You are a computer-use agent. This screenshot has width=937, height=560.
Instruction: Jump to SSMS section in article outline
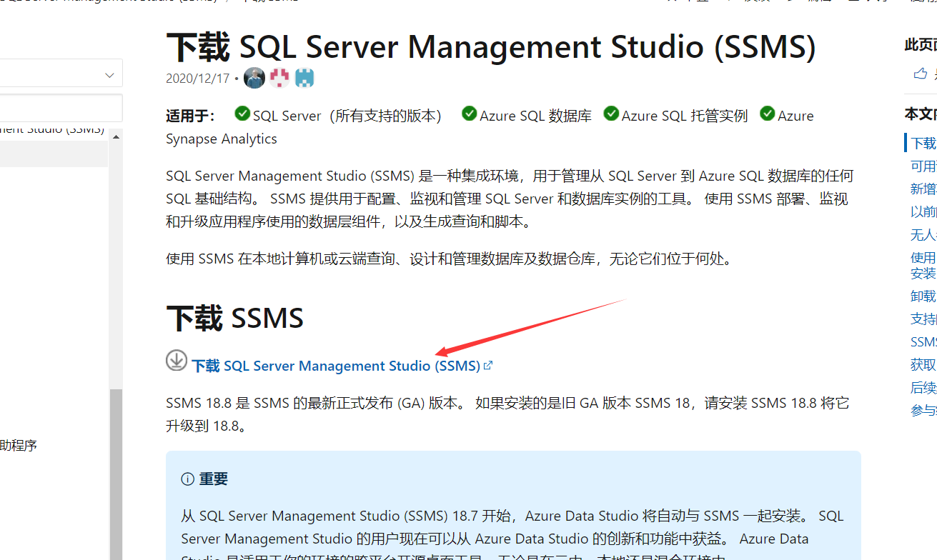click(923, 342)
